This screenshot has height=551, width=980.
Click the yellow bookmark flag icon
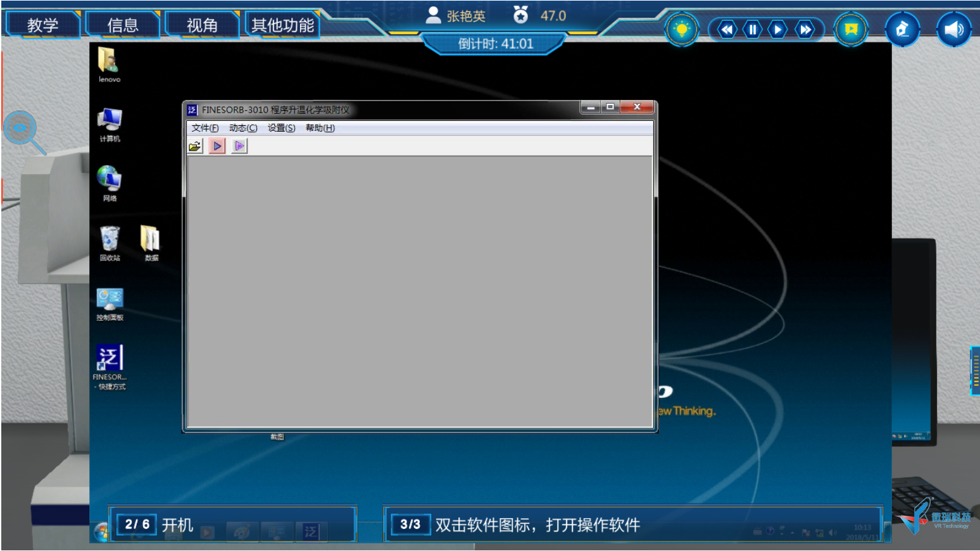[851, 29]
